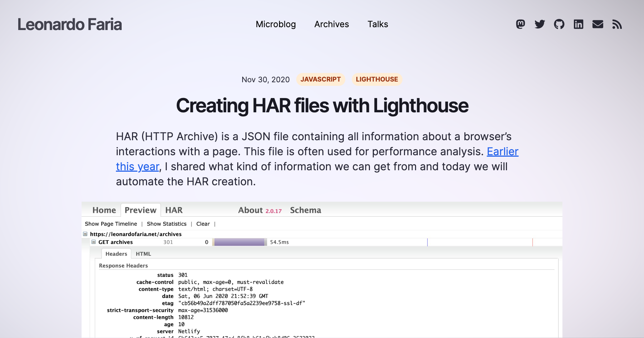Viewport: 644px width, 338px height.
Task: Open the JAVASCRIPT tag
Action: [321, 79]
